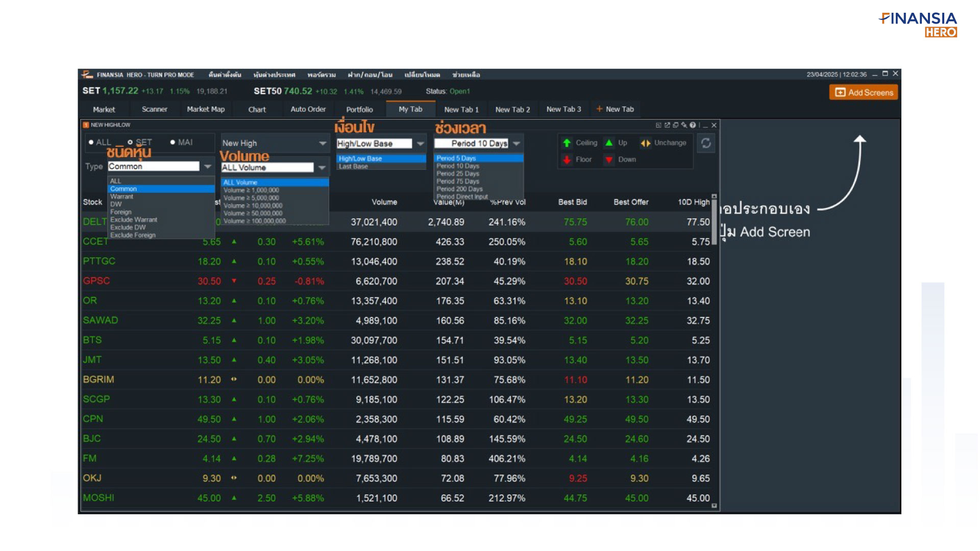Click the Add Screens button
Screen dimensions: 980x551
[864, 92]
